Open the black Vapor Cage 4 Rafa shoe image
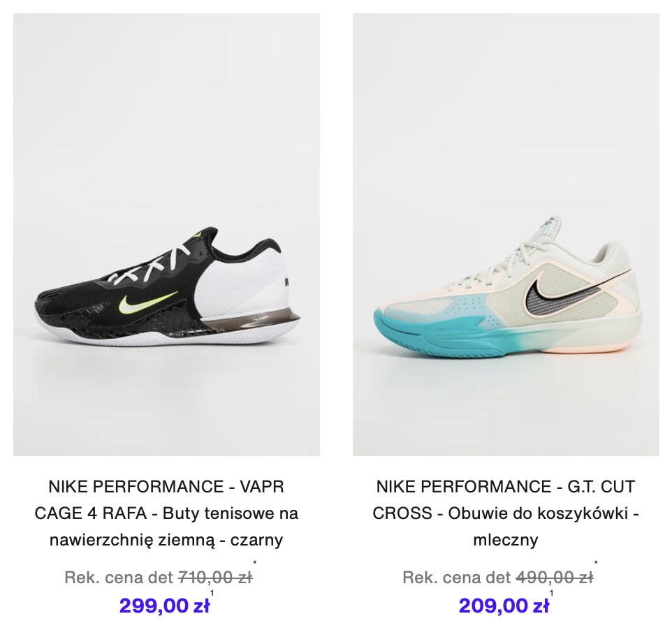This screenshot has width=672, height=630. pyautogui.click(x=166, y=235)
